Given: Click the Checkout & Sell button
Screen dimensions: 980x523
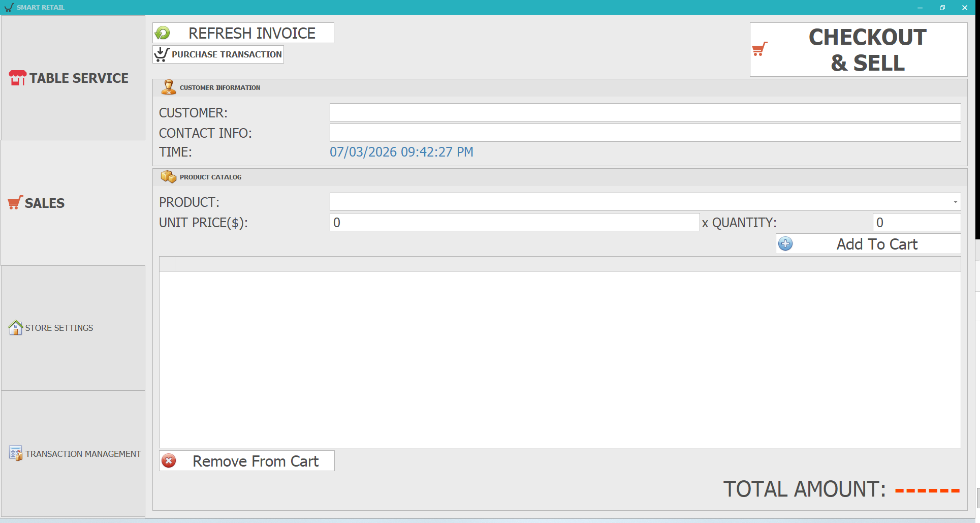Looking at the screenshot, I should [859, 49].
